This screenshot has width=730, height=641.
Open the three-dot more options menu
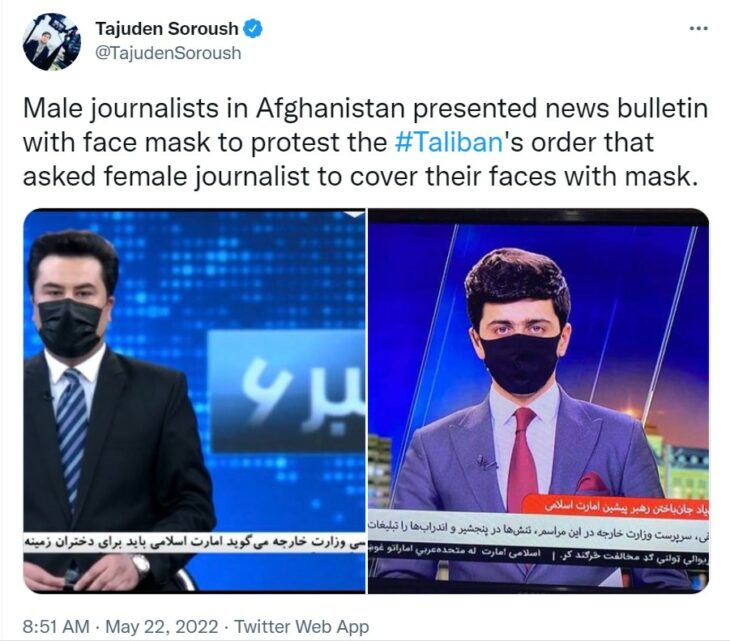[x=698, y=29]
